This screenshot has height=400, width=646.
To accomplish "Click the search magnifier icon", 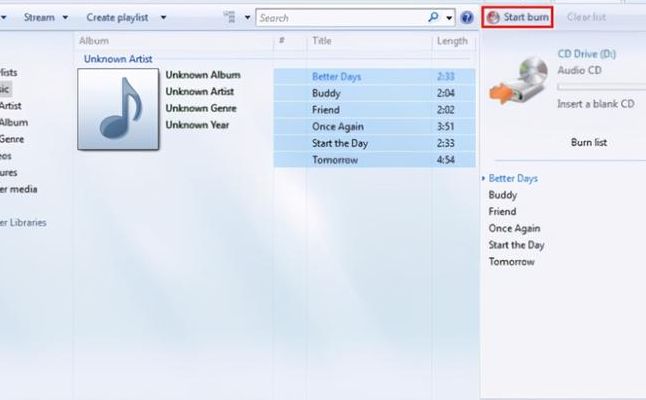I will [x=433, y=17].
